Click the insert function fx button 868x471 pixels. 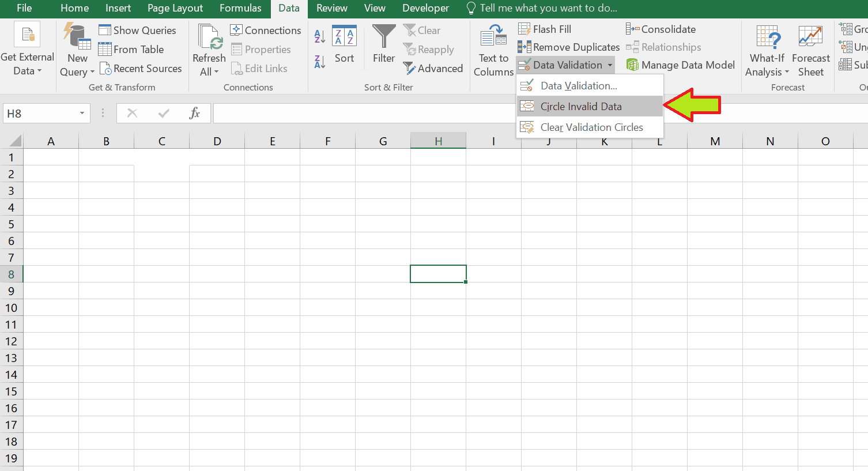[195, 114]
